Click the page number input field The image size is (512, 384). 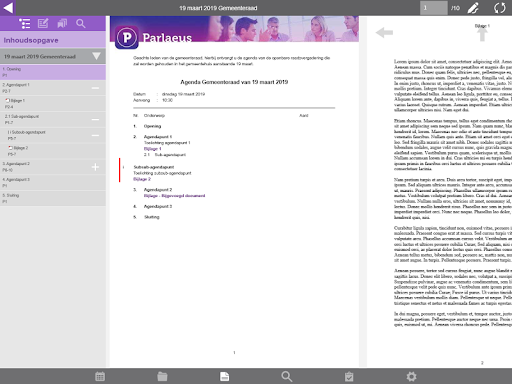433,8
